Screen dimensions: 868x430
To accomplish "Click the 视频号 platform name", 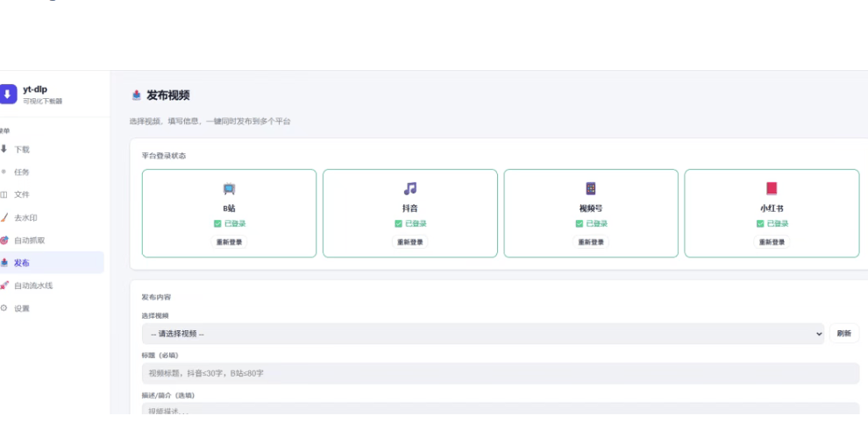I will [x=591, y=209].
